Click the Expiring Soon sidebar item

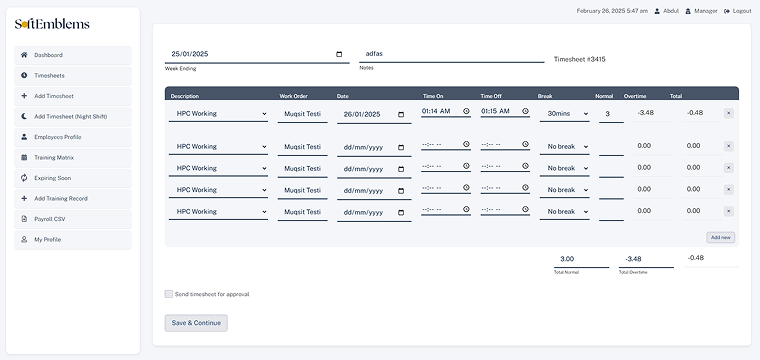click(x=73, y=178)
